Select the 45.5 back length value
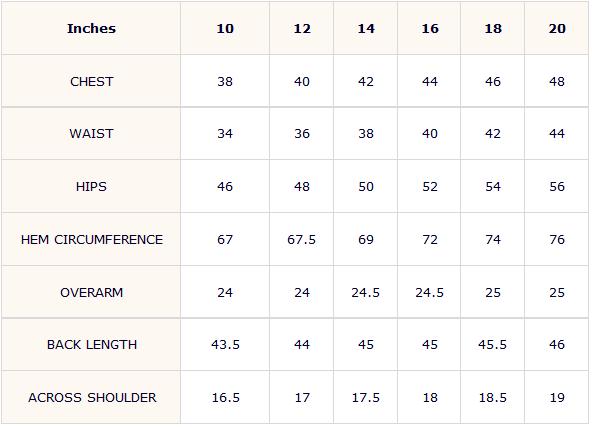Viewport: 592px width, 427px height. click(493, 345)
